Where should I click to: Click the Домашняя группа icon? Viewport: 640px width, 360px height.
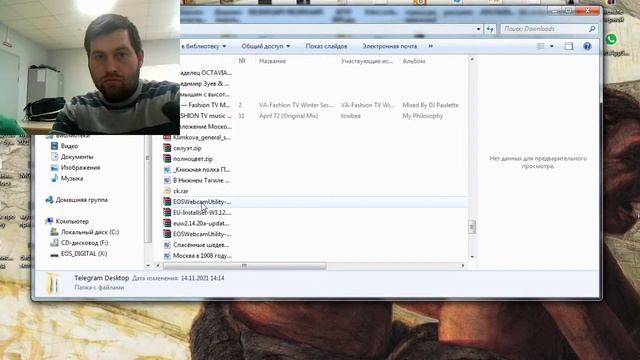[49, 200]
